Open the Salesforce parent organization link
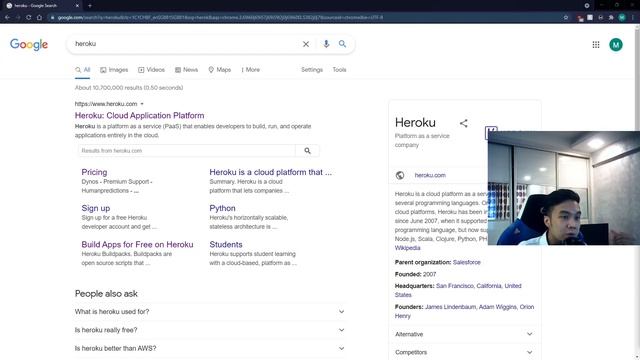Image resolution: width=640 pixels, height=360 pixels. click(x=467, y=262)
